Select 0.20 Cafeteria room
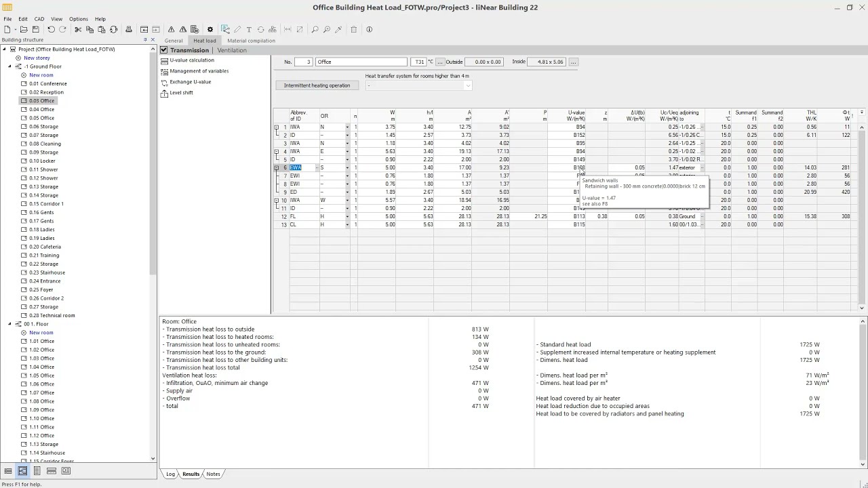This screenshot has width=868, height=488. (x=45, y=247)
